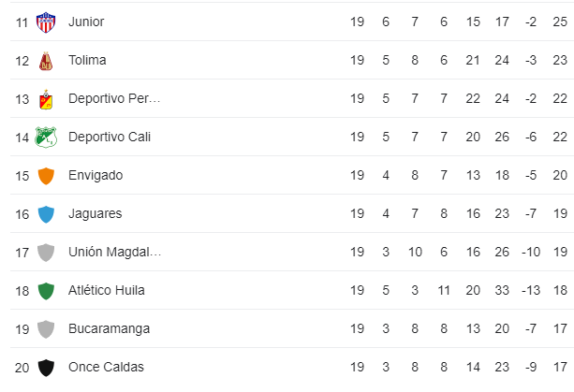This screenshot has width=574, height=392.
Task: Click the truncated Deportivo Per… team name
Action: coord(114,99)
